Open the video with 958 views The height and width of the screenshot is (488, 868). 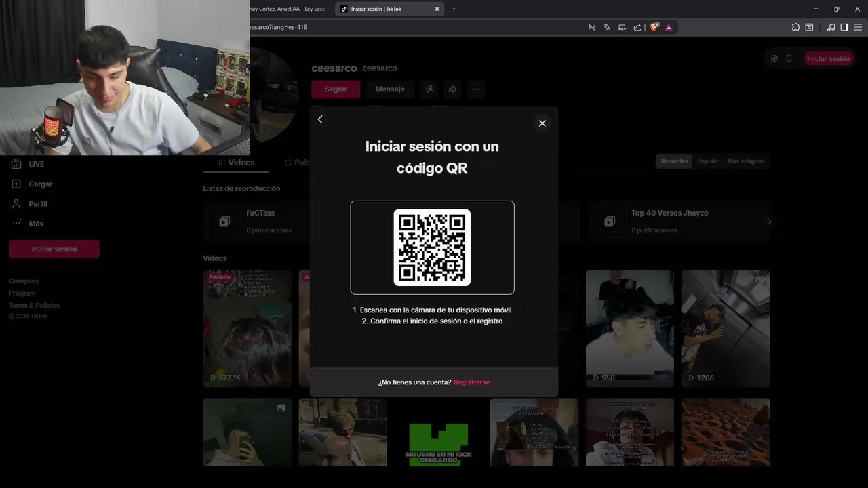tap(630, 328)
